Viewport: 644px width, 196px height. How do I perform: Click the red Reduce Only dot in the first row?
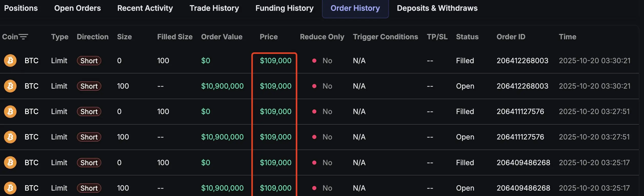(314, 61)
